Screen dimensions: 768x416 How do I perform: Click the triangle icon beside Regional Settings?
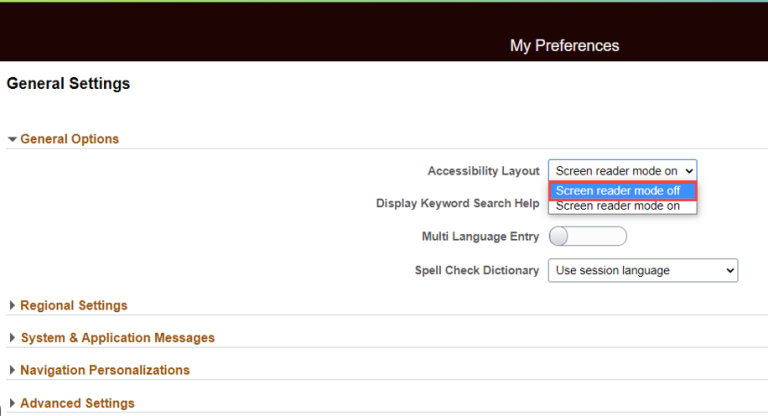[x=12, y=306]
